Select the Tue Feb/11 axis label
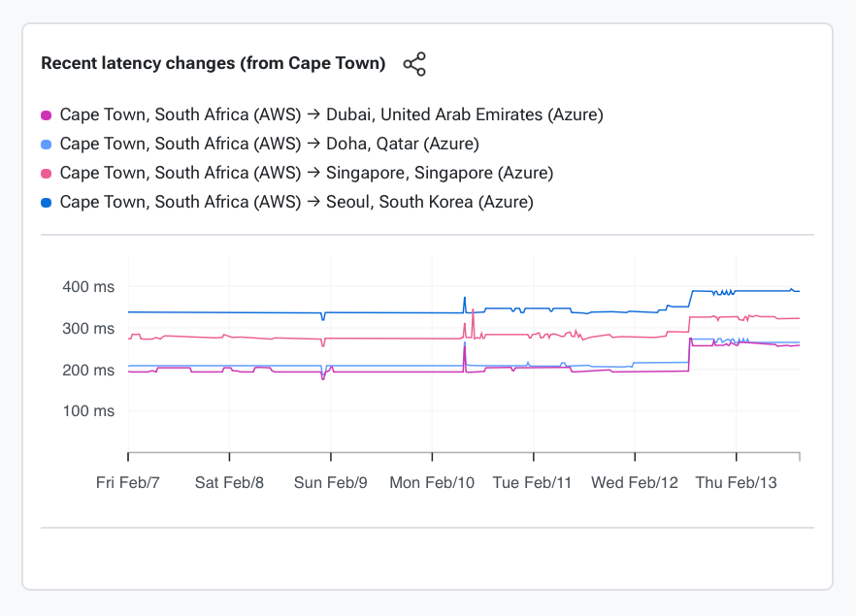The image size is (856, 616). 534,482
